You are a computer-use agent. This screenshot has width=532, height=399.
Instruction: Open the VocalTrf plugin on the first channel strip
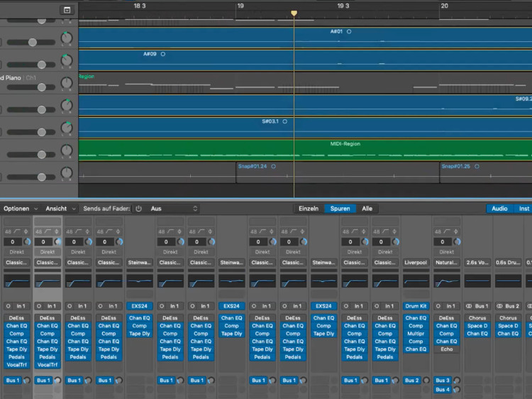pos(16,364)
